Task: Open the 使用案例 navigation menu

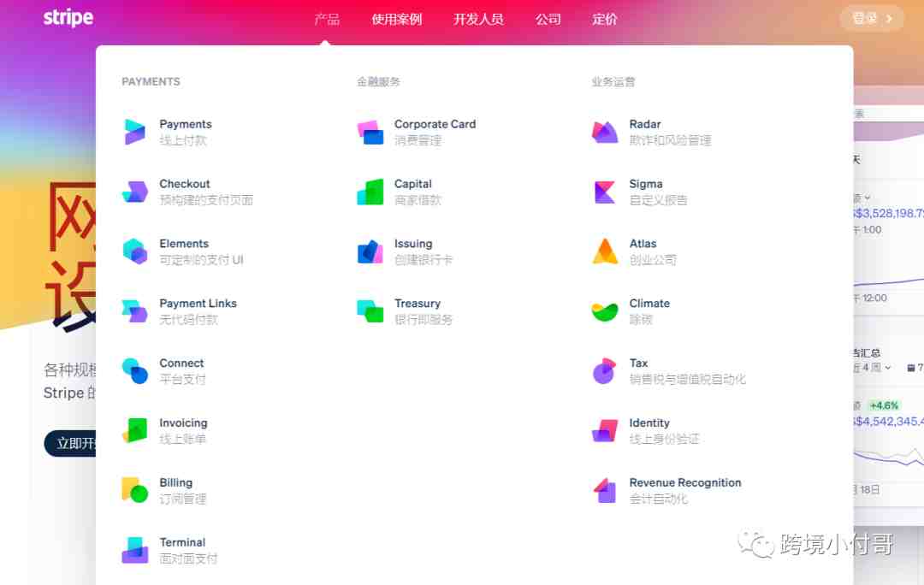Action: (x=397, y=20)
